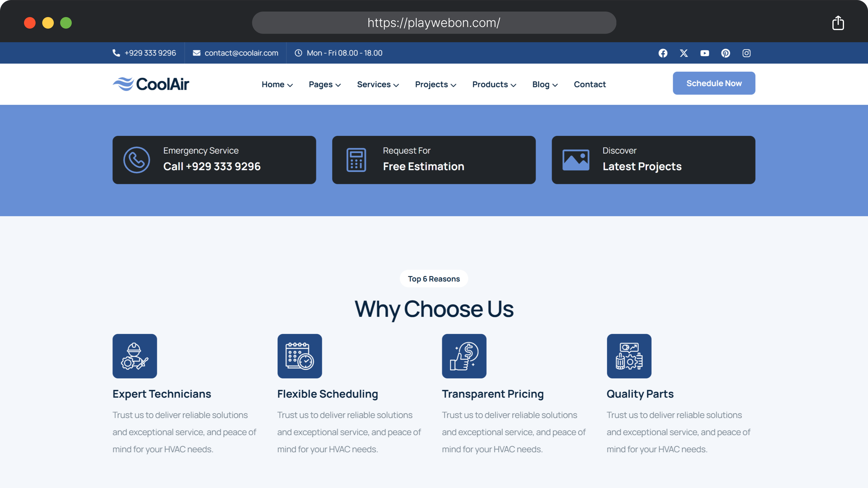Open the Blog nav item
This screenshot has height=488, width=868.
541,84
